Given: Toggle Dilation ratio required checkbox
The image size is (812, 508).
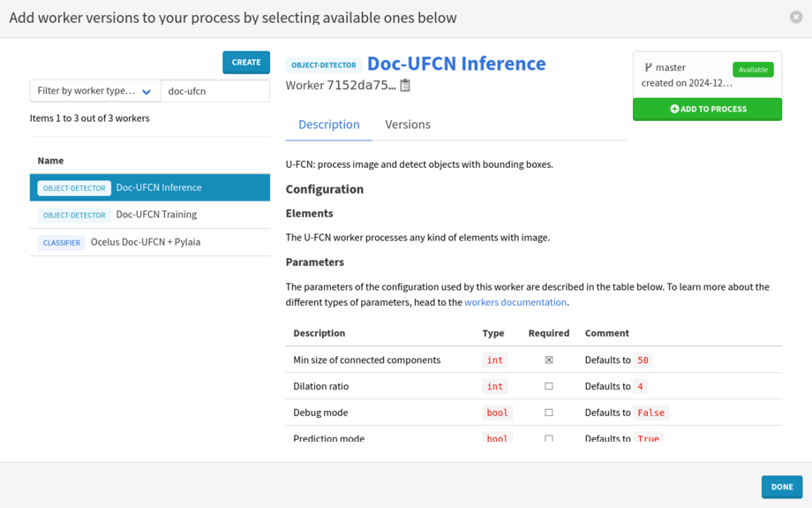Looking at the screenshot, I should click(549, 386).
